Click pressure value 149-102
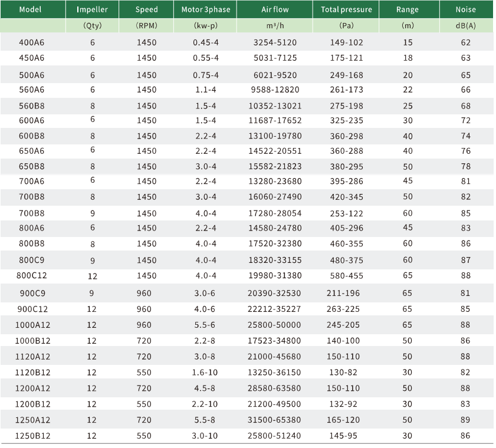 [346, 42]
